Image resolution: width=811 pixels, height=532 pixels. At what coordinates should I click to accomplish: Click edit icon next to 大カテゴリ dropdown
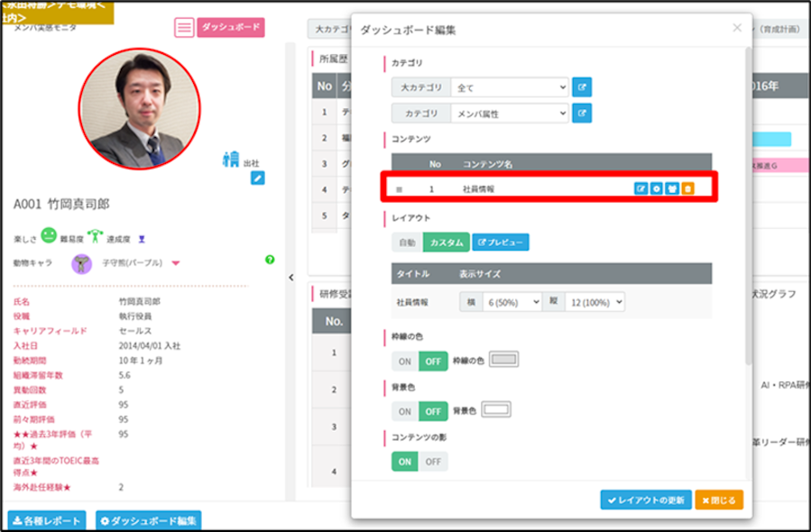tap(582, 87)
